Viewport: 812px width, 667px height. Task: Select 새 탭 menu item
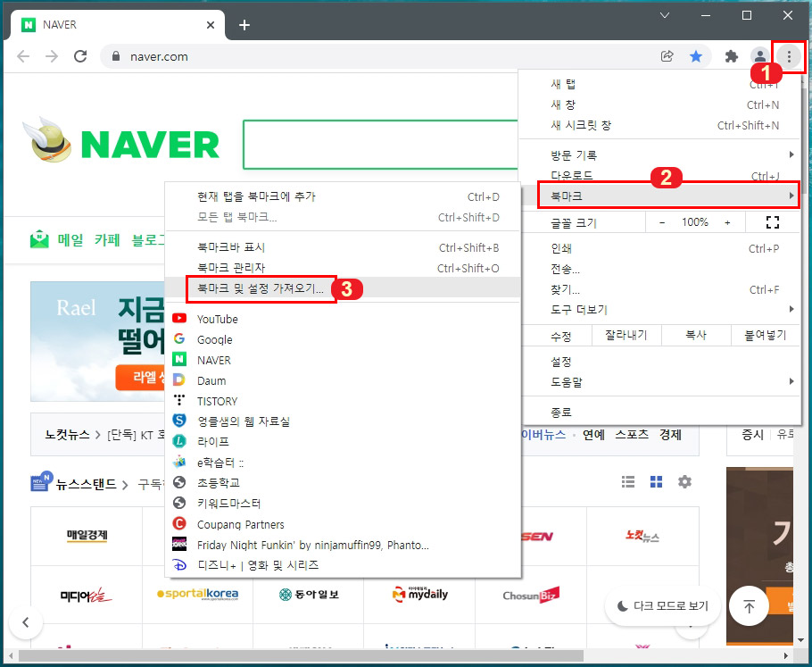(660, 84)
